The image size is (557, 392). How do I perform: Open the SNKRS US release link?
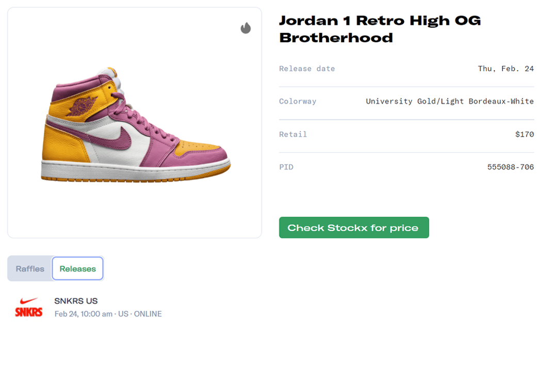(76, 301)
